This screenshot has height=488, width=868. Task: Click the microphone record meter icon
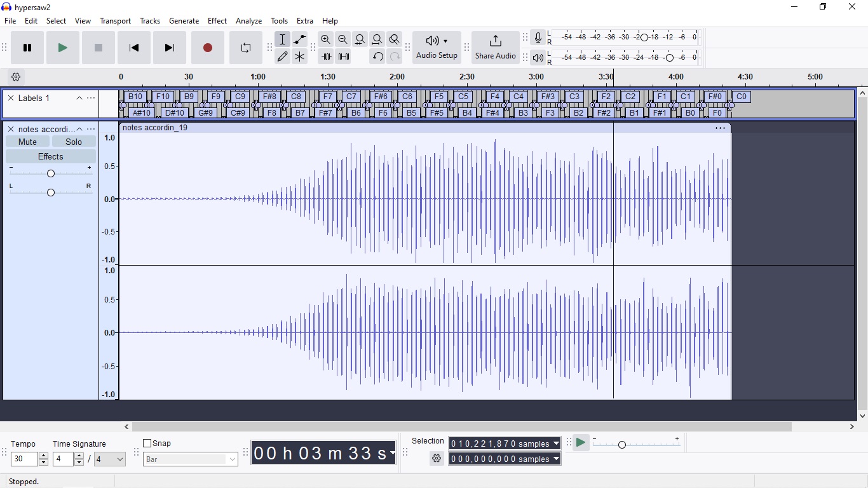point(538,37)
